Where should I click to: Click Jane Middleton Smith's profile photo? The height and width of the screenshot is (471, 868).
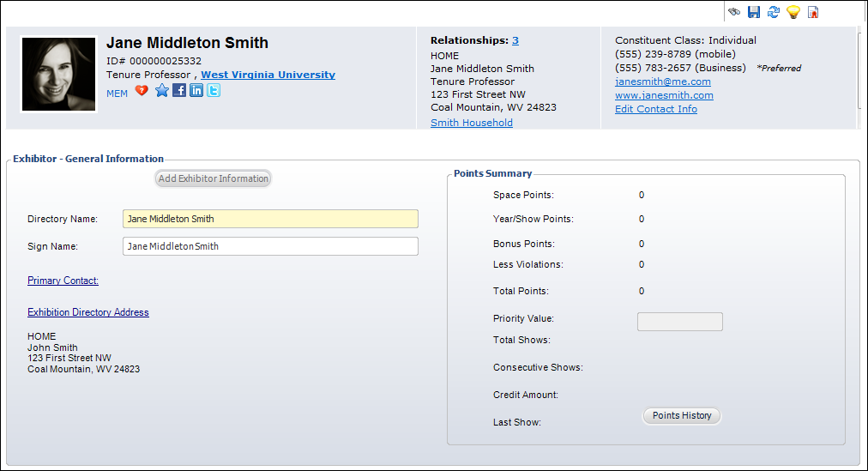(58, 74)
